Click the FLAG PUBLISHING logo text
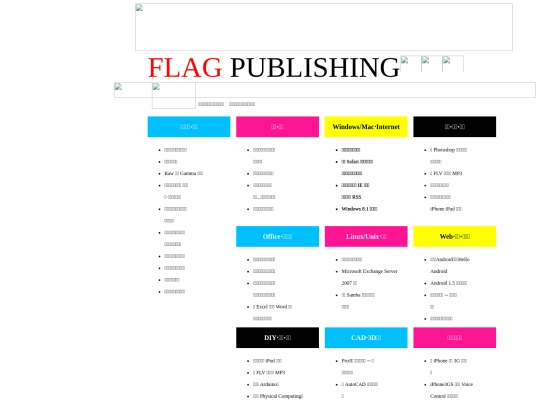Screen dimensions: 540x405 pos(273,67)
